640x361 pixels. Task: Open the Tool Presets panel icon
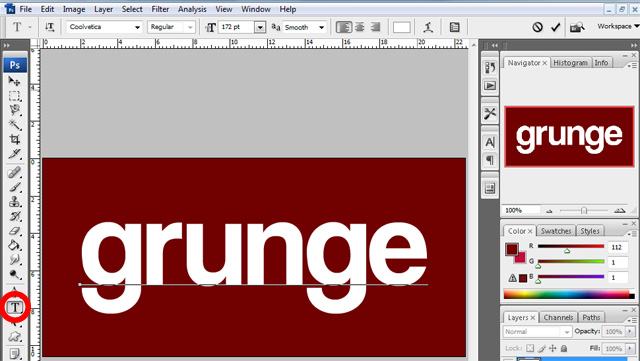(490, 113)
